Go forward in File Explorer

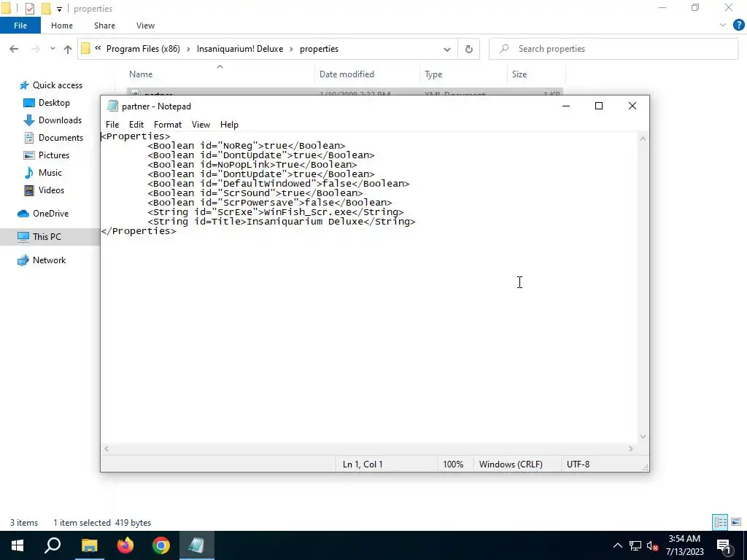click(x=35, y=49)
